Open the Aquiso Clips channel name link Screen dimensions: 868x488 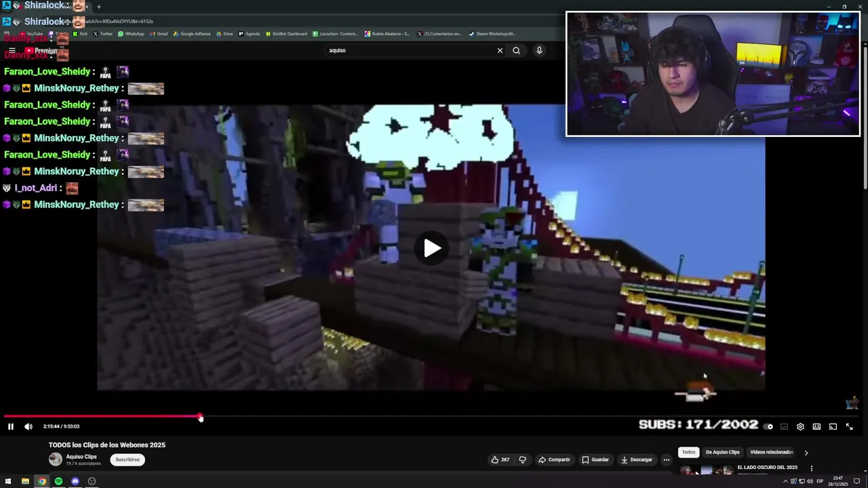coord(81,457)
